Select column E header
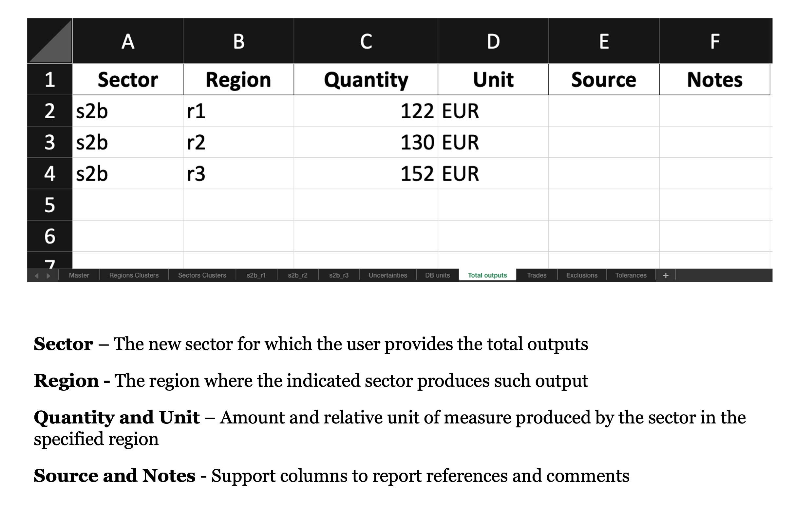Viewport: 812px width, 509px height. pyautogui.click(x=604, y=41)
